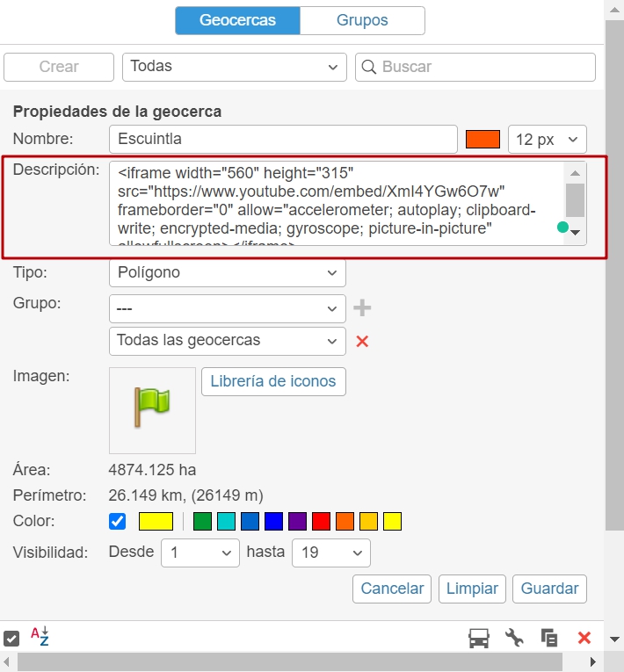Open the Todas filter dropdown
This screenshot has width=624, height=672.
(234, 67)
